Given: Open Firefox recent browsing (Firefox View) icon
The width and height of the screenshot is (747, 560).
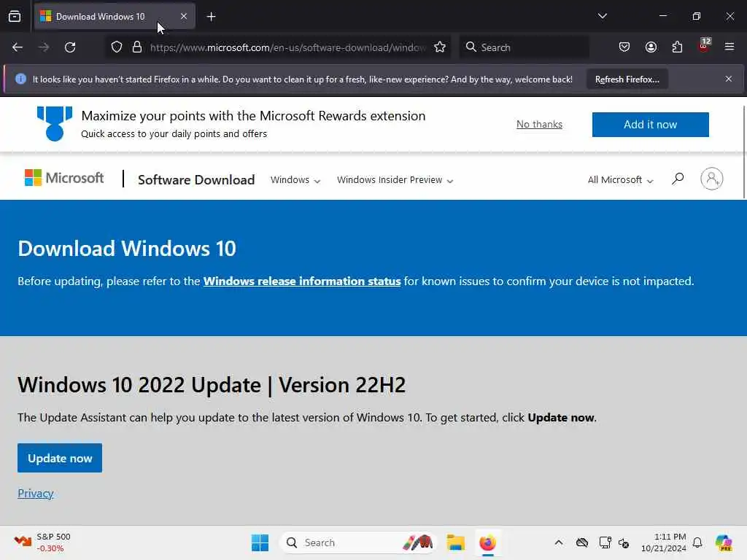Looking at the screenshot, I should (x=15, y=17).
